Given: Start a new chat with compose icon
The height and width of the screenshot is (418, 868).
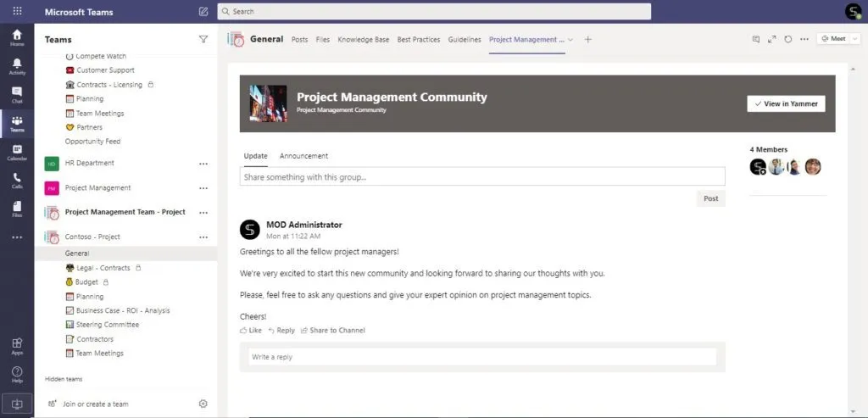Looking at the screenshot, I should tap(203, 12).
